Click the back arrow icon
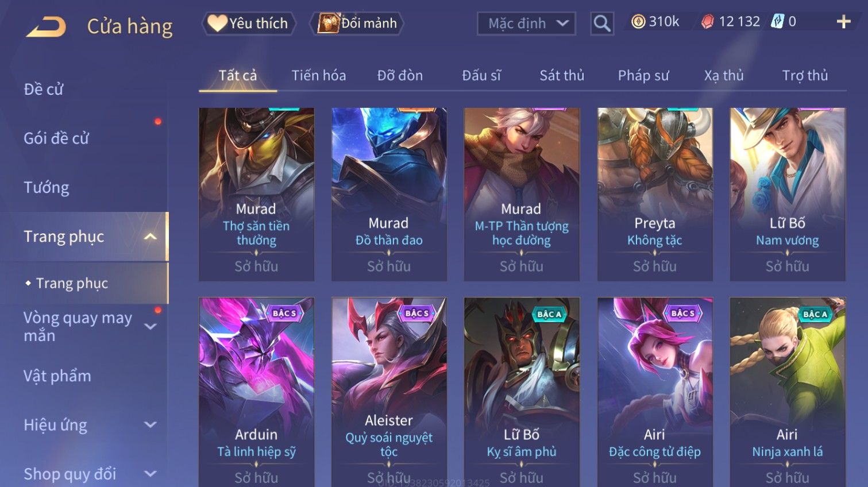868x487 pixels. [46, 27]
